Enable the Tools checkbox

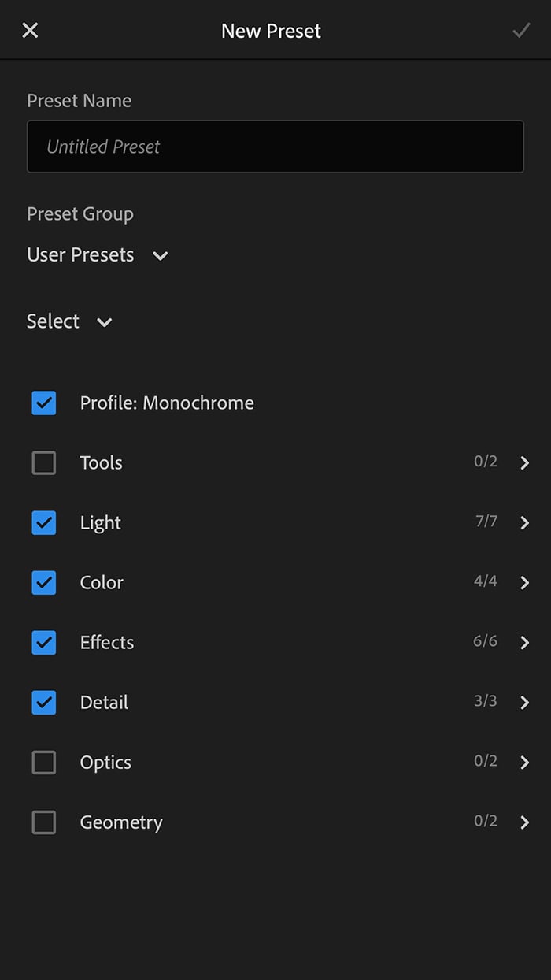coord(44,462)
